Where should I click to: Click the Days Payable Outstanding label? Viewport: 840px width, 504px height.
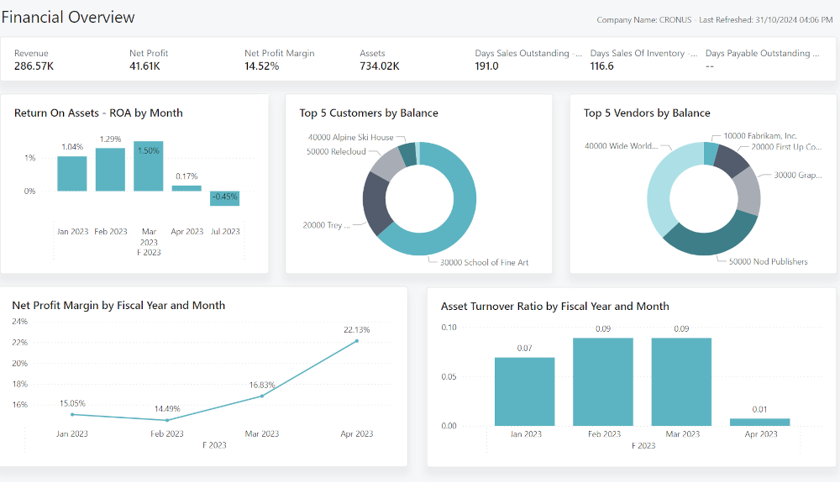coord(762,53)
